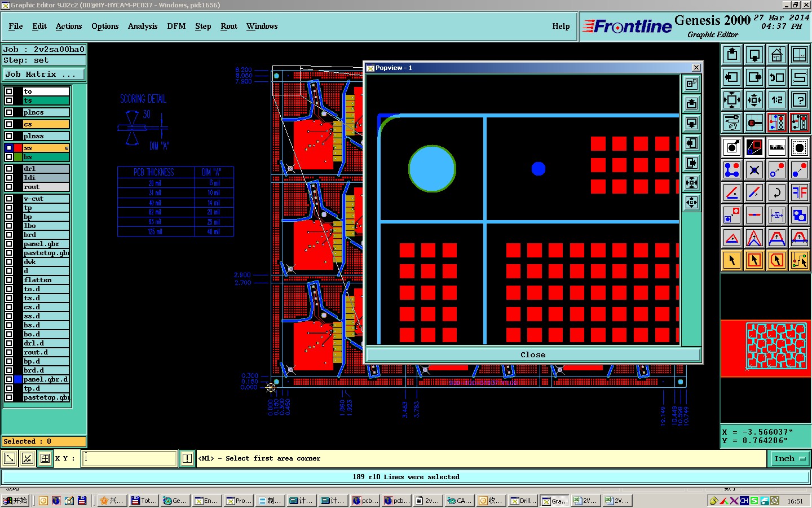
Task: Click the red color swatch of ss layer
Action: (x=18, y=148)
